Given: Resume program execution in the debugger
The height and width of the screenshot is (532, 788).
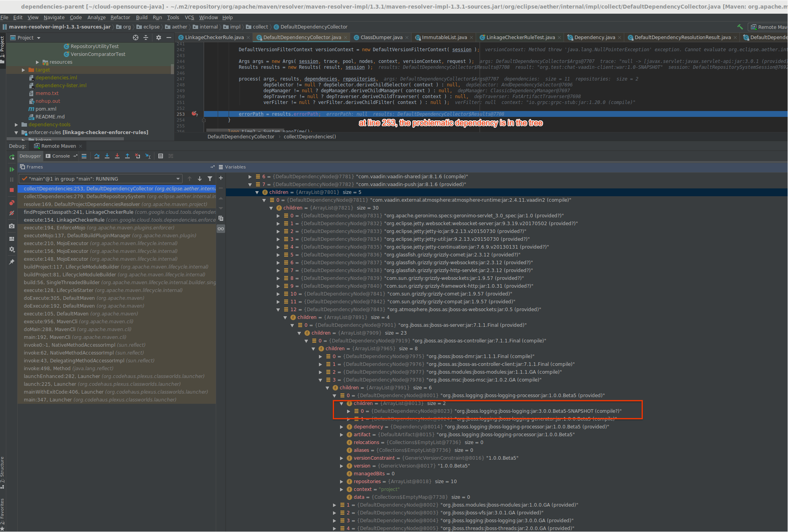Looking at the screenshot, I should pyautogui.click(x=12, y=169).
